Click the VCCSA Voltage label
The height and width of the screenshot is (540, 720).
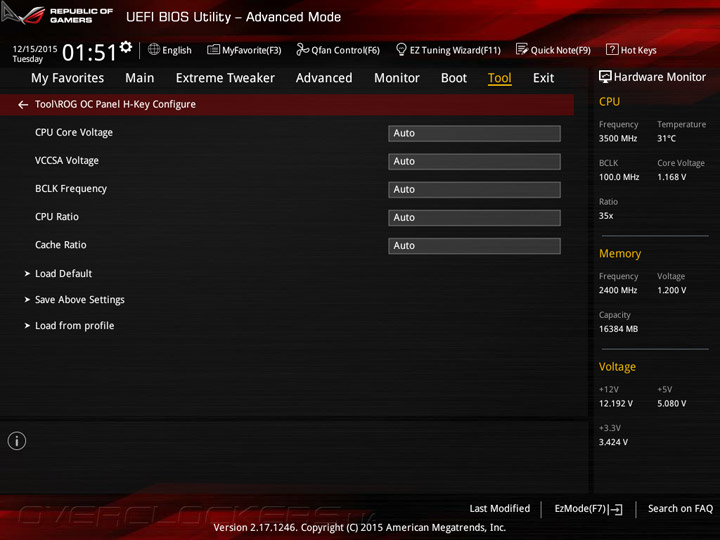(x=67, y=161)
